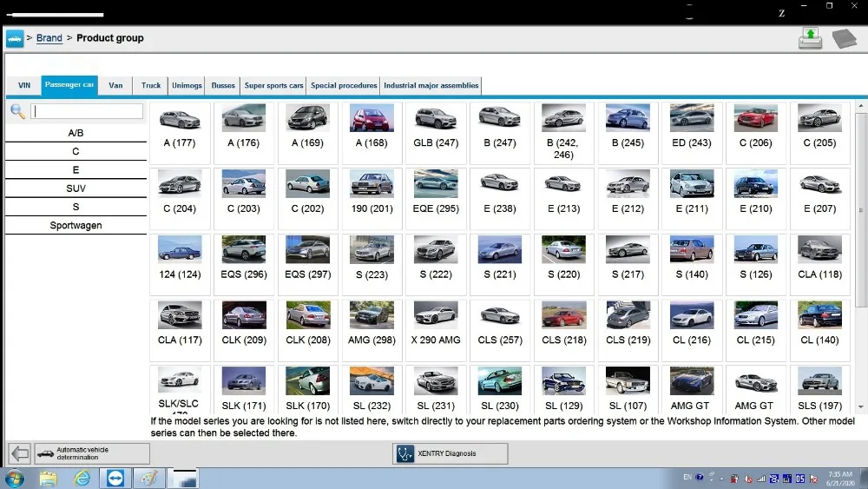Screen dimensions: 868x489
Task: Click the vertical scrollbar of model list
Action: pos(860,208)
